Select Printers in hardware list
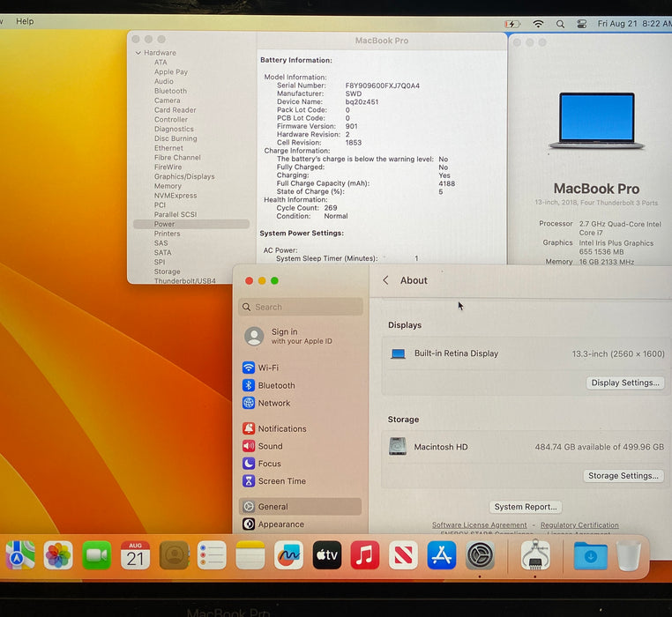 168,234
